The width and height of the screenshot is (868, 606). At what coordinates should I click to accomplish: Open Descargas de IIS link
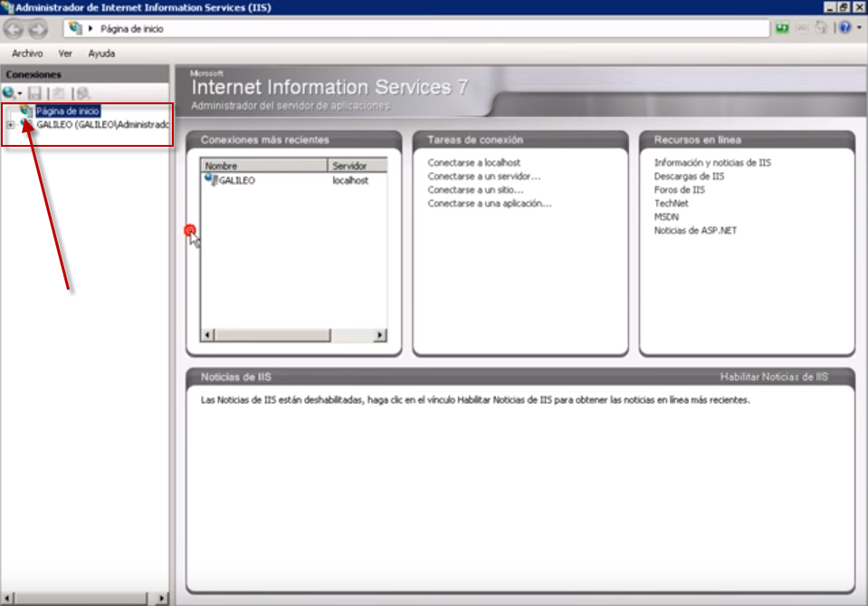[x=689, y=176]
